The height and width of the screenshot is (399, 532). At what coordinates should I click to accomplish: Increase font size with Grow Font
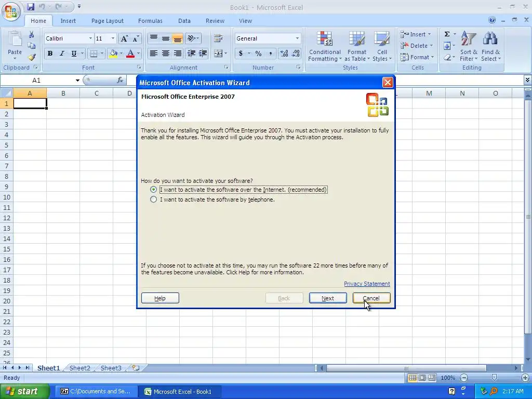(124, 38)
